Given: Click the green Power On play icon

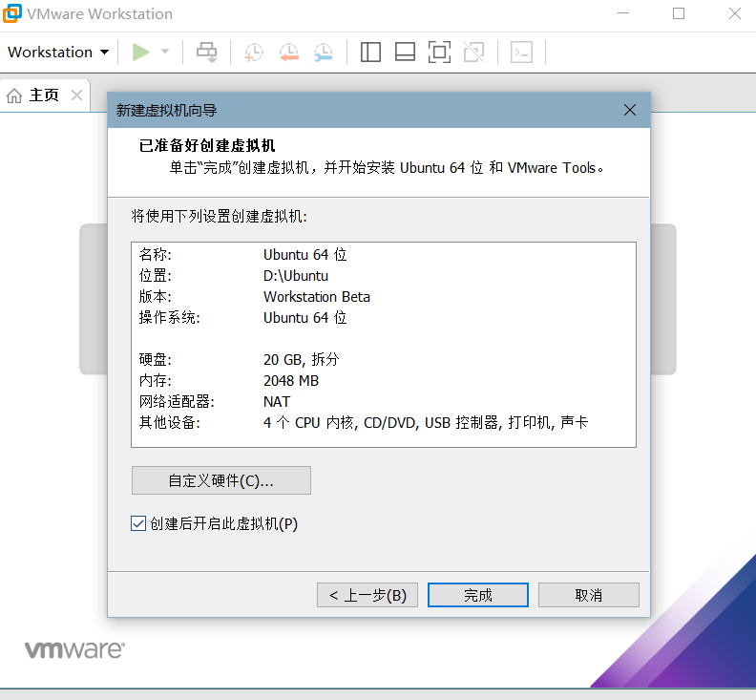Looking at the screenshot, I should (140, 53).
